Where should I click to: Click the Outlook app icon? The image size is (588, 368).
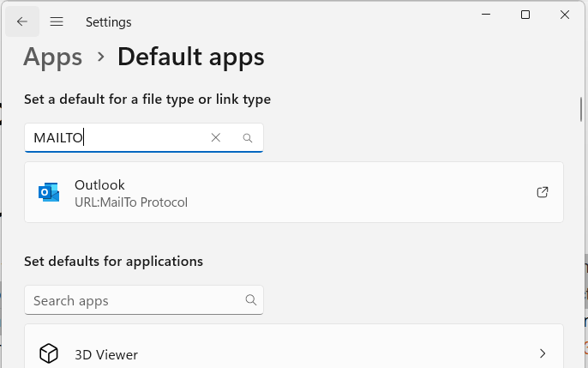point(49,192)
